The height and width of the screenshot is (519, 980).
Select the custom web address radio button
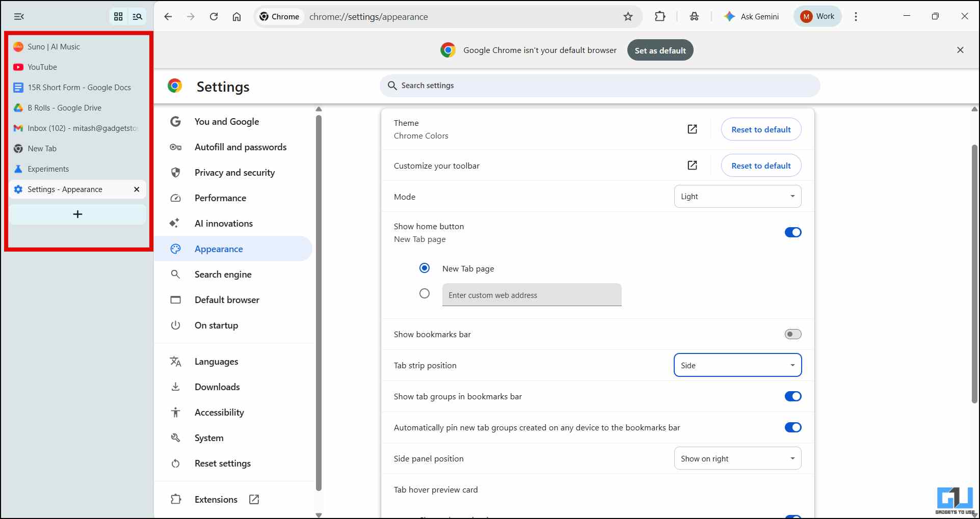(x=424, y=294)
